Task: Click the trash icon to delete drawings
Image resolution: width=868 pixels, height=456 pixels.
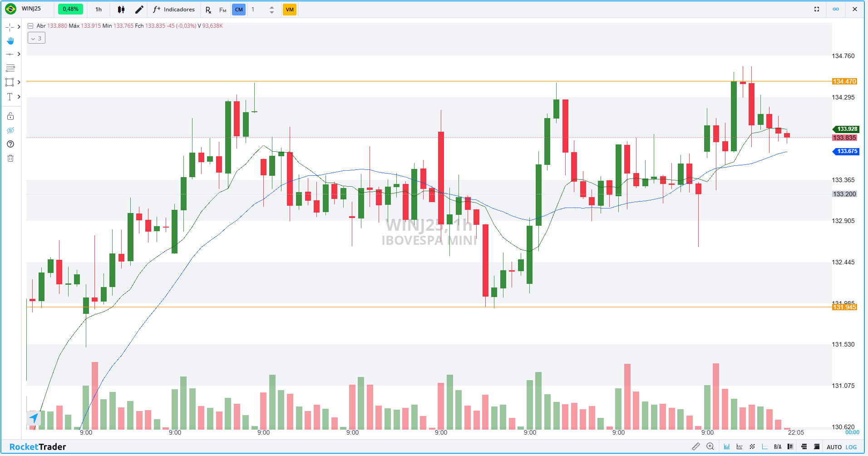Action: click(x=10, y=158)
